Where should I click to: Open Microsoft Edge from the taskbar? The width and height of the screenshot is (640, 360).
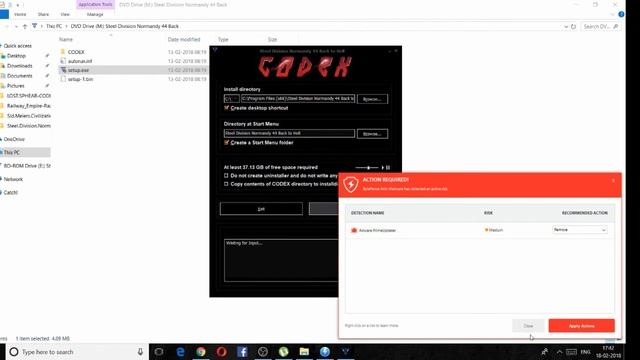point(180,352)
